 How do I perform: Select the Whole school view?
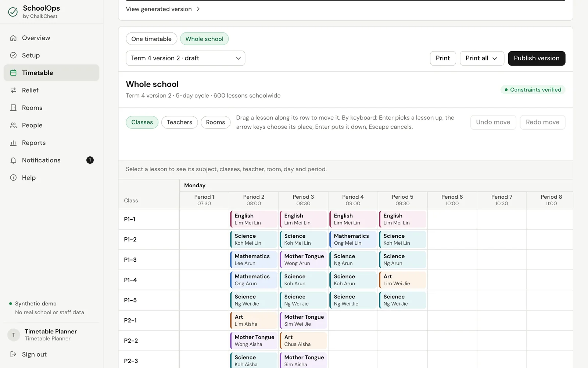[204, 39]
